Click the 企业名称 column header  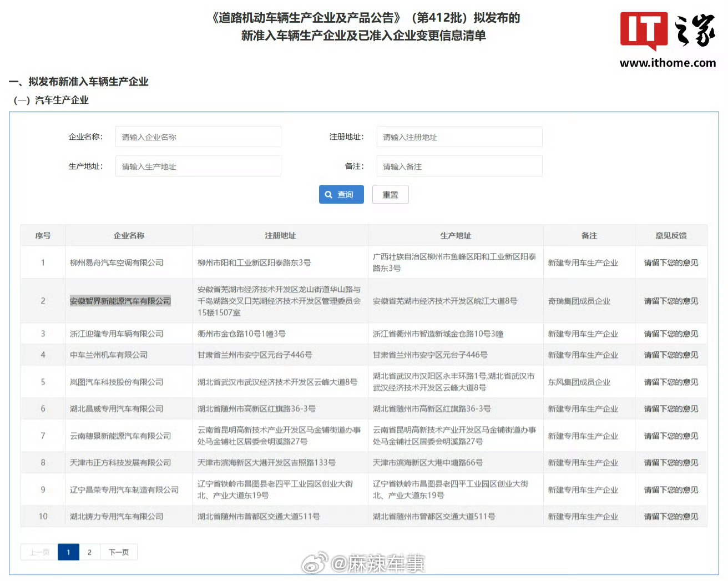pyautogui.click(x=129, y=235)
